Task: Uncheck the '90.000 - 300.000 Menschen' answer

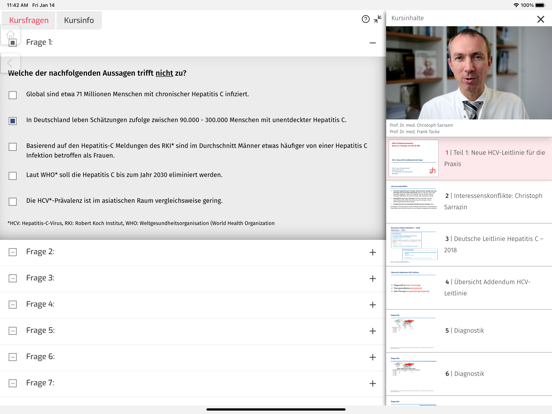Action: click(x=12, y=121)
